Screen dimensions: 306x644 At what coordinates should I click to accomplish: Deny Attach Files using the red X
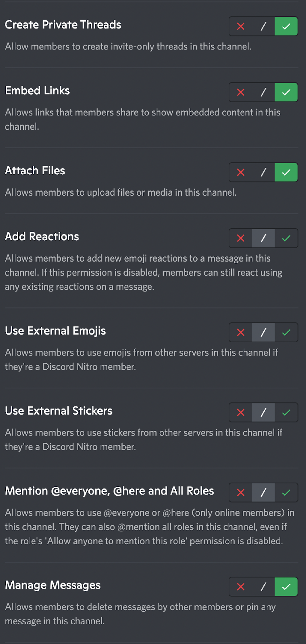pyautogui.click(x=241, y=172)
